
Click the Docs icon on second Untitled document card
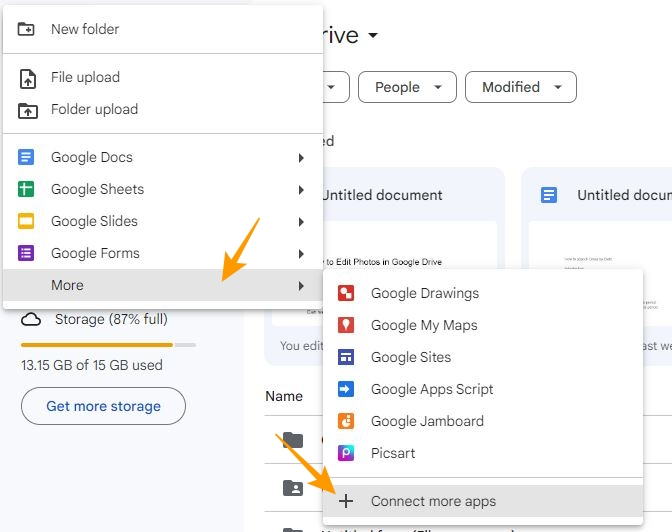tap(549, 195)
